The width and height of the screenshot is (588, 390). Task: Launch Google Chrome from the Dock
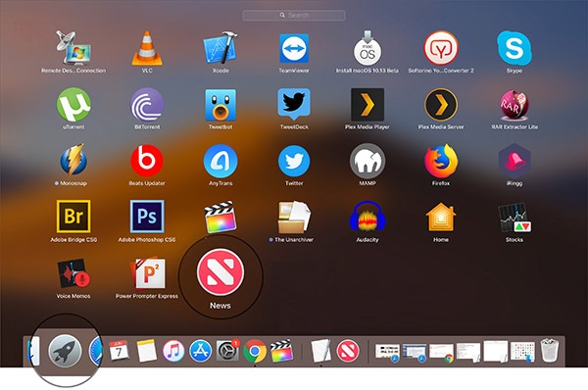click(x=255, y=351)
